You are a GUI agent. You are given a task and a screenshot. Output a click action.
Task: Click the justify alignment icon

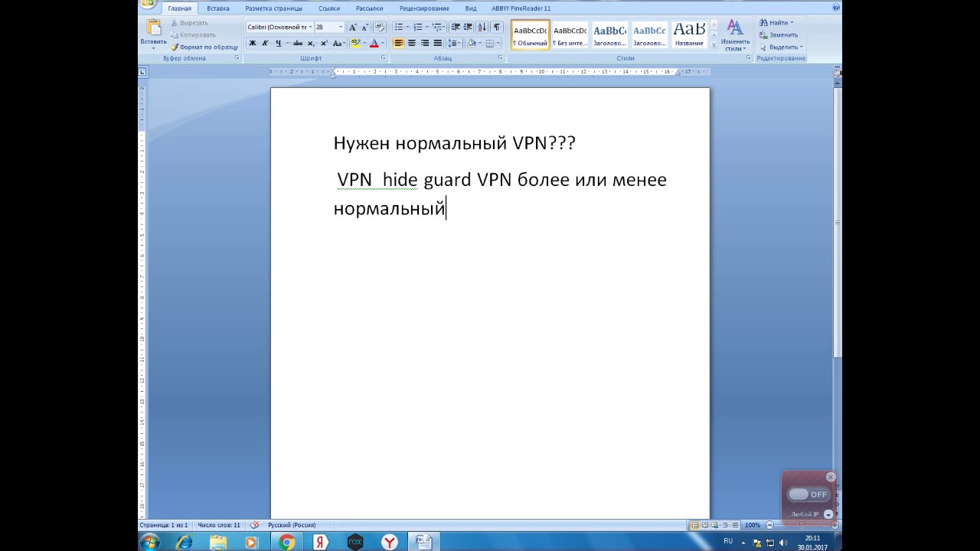pos(437,44)
